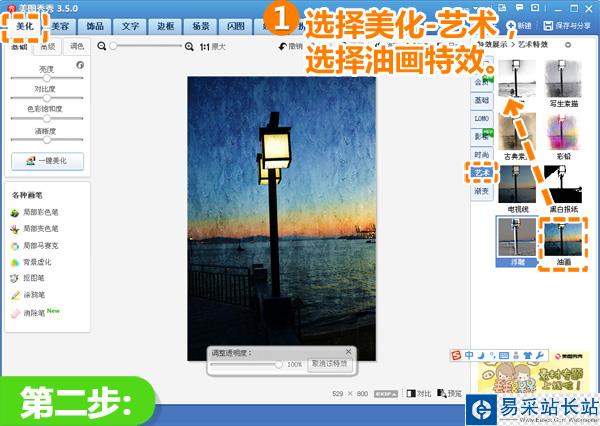Click the 一键美化 one-click beautify button

[47, 161]
